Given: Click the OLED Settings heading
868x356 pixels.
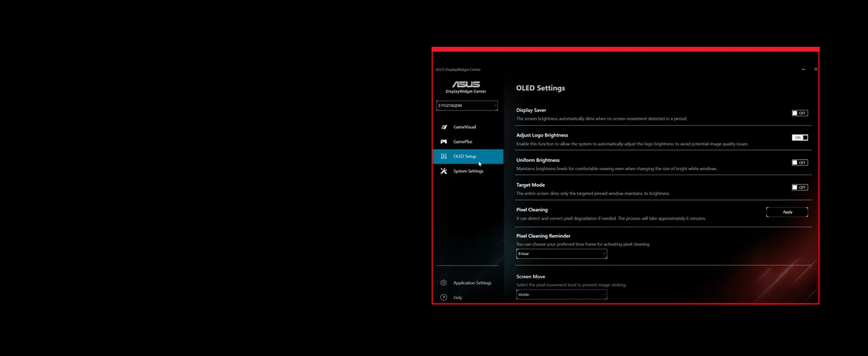Looking at the screenshot, I should pos(540,88).
